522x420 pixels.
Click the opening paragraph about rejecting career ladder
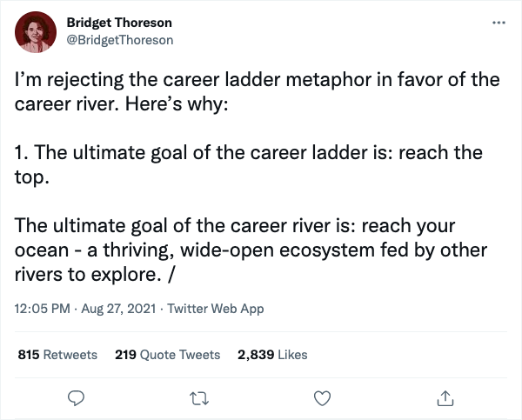(x=258, y=81)
